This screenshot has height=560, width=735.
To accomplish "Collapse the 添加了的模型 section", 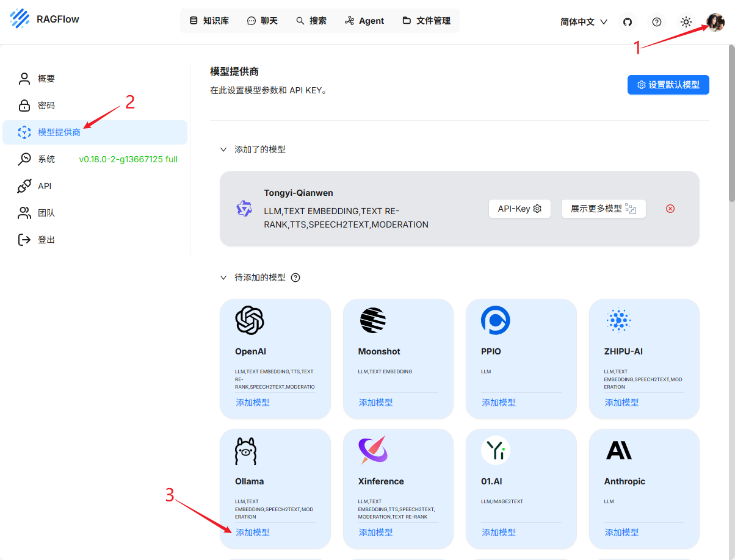I will coord(223,149).
